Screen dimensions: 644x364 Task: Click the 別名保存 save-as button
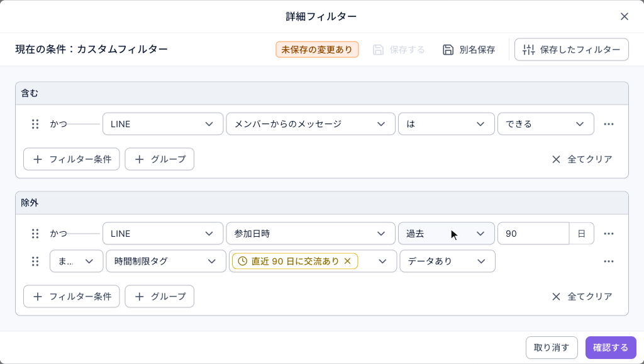pyautogui.click(x=469, y=50)
